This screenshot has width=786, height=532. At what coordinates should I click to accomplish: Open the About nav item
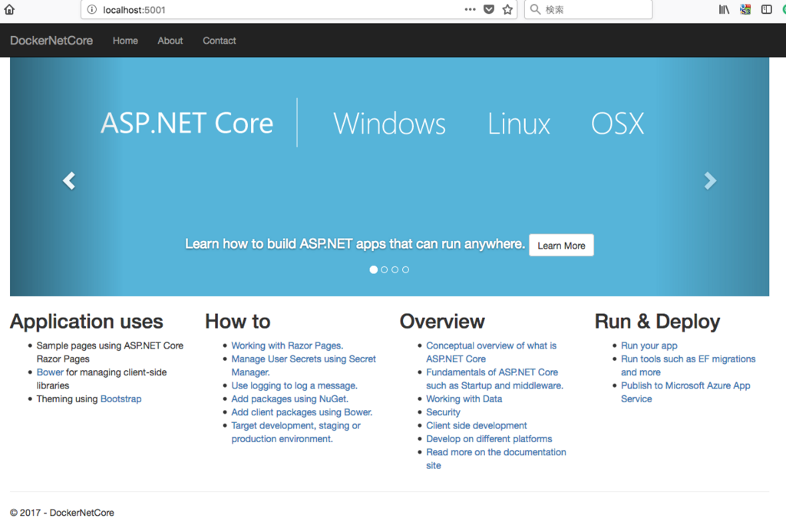tap(170, 41)
